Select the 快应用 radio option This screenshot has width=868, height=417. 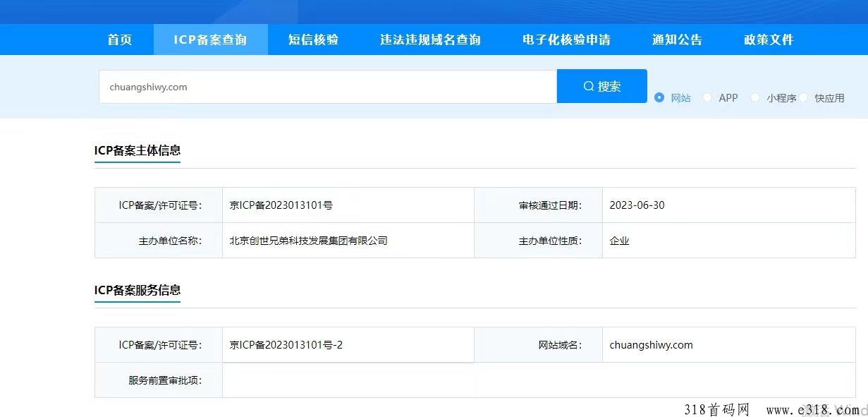click(803, 97)
